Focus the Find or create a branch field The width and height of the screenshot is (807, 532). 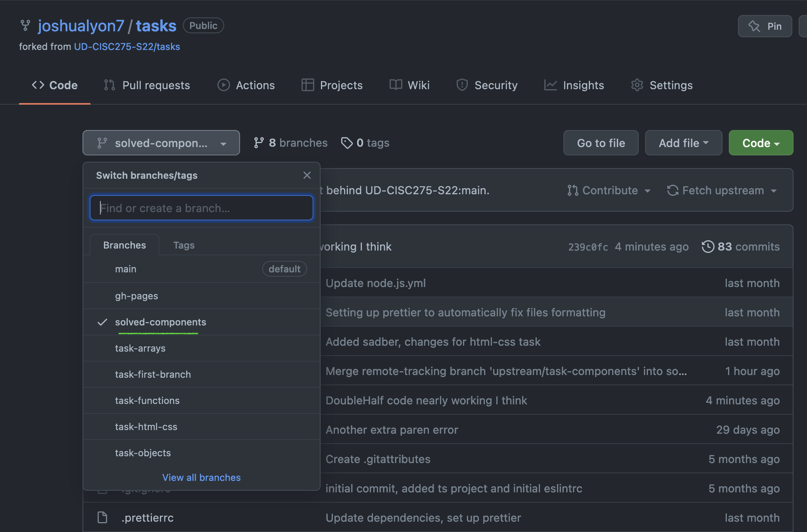(202, 208)
